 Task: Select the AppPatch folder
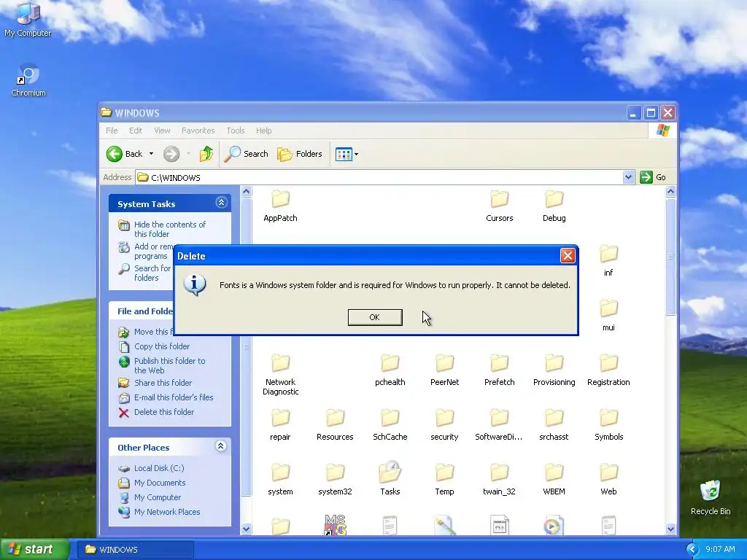pyautogui.click(x=281, y=206)
